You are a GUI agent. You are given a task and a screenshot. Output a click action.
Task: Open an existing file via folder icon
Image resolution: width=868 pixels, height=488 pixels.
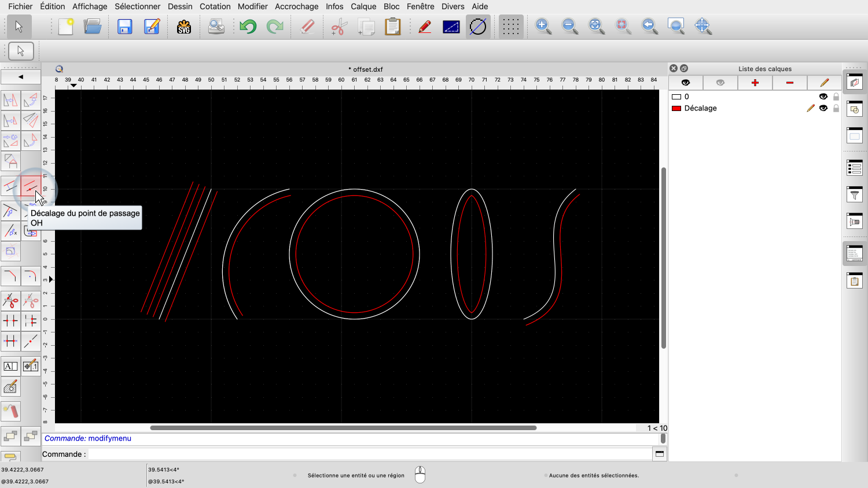point(93,26)
